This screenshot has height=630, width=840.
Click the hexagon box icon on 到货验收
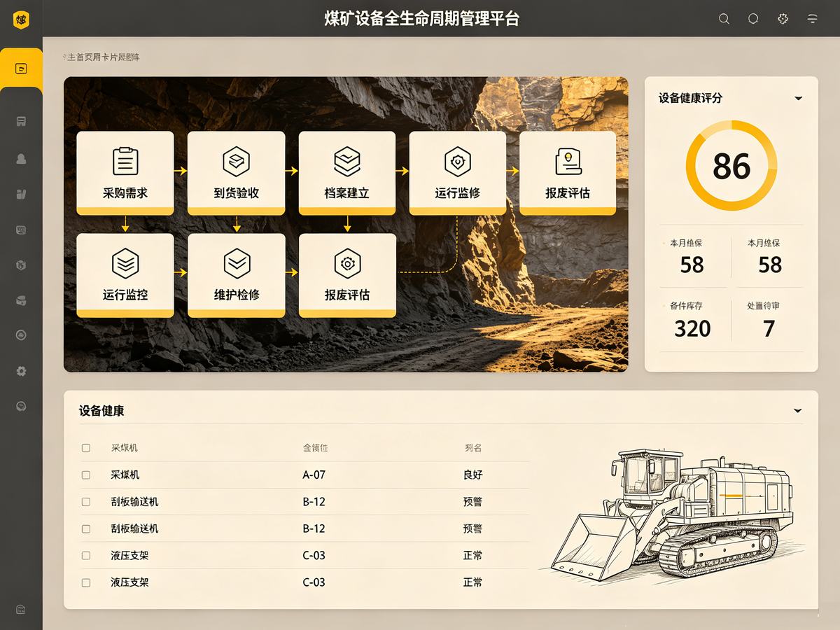click(x=236, y=161)
